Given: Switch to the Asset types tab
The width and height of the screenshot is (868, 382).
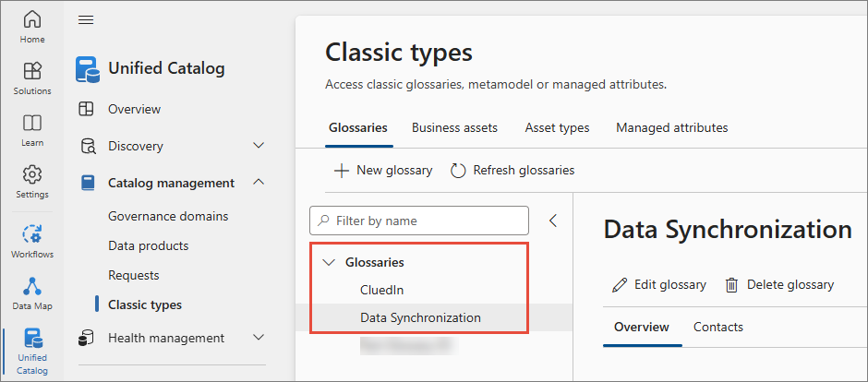Looking at the screenshot, I should 557,127.
